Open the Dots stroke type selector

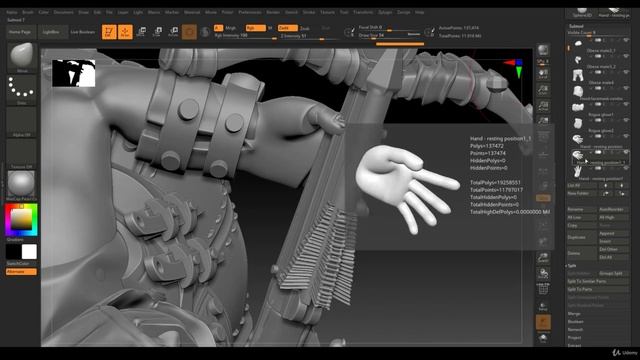tap(21, 90)
